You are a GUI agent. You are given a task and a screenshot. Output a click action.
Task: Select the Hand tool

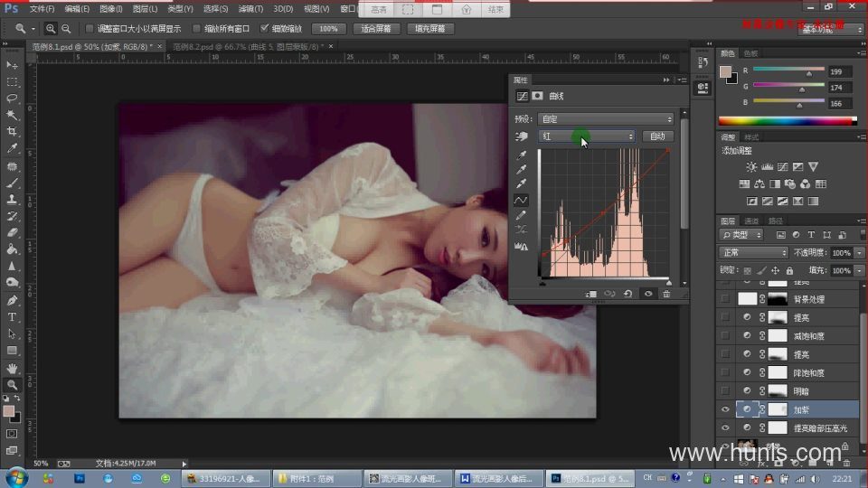pyautogui.click(x=12, y=368)
